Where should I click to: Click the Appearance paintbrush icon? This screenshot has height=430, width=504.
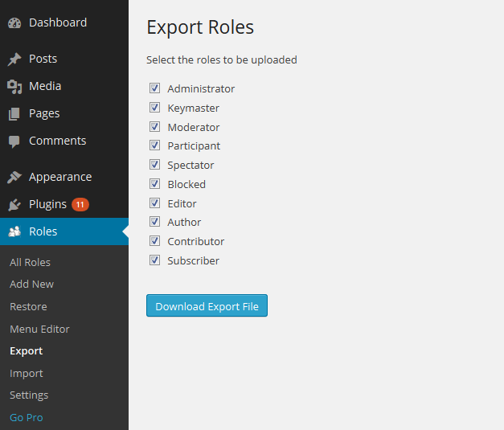pos(14,177)
